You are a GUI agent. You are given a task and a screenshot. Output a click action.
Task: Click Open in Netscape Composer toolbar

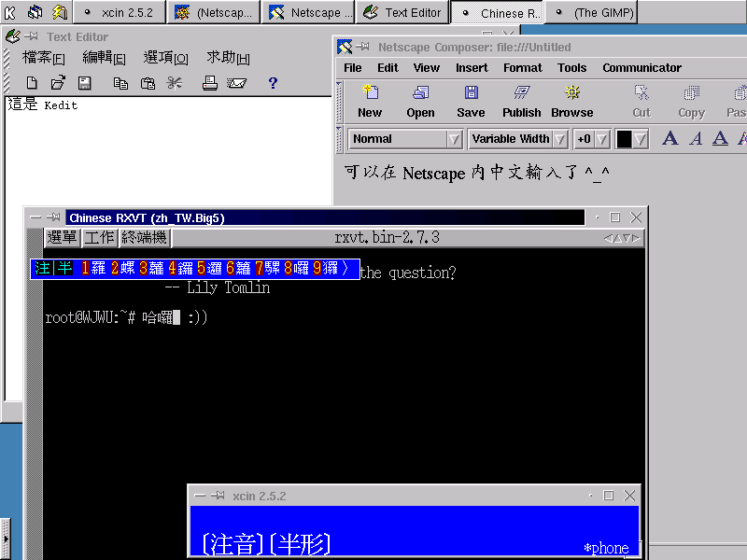420,101
